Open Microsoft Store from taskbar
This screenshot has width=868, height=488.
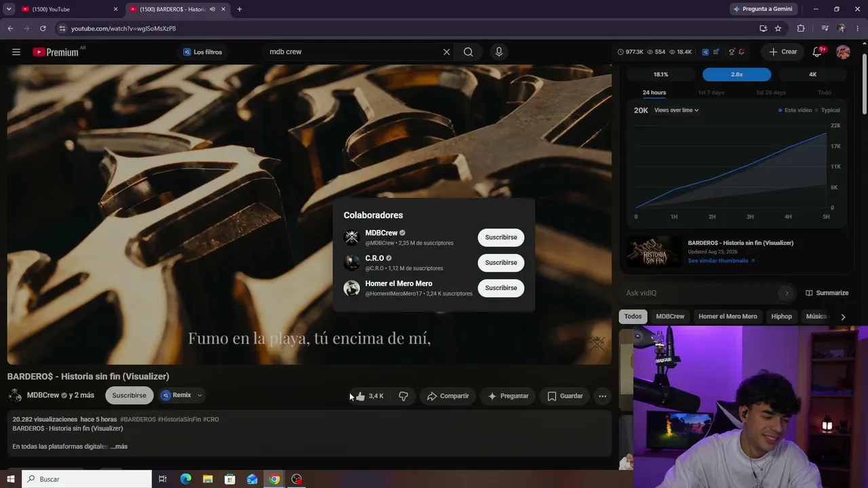(230, 479)
